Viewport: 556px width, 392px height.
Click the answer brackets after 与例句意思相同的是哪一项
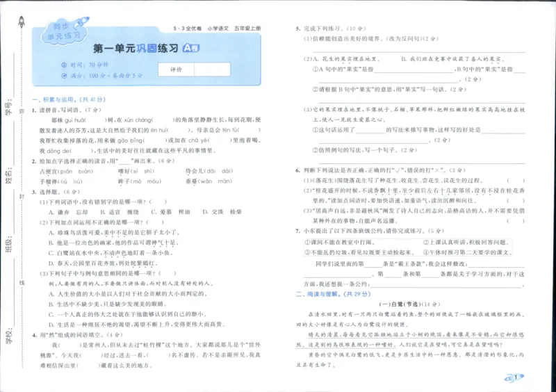click(167, 274)
